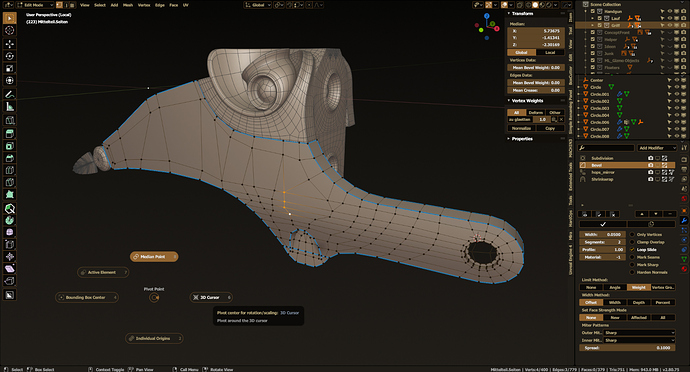Screen dimensions: 690x372
Task: Choose 3D Cursor pivot option
Action: click(211, 298)
